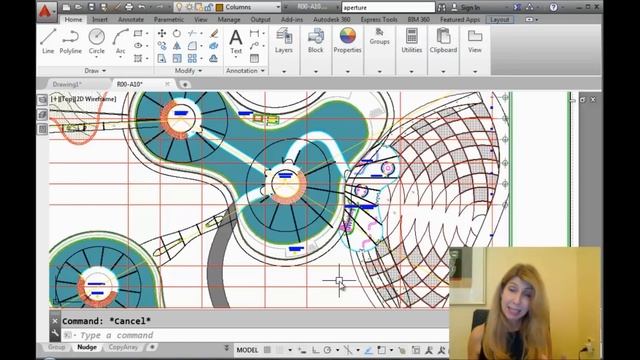640x360 pixels.
Task: Activate the Array tool
Action: pyautogui.click(x=192, y=58)
